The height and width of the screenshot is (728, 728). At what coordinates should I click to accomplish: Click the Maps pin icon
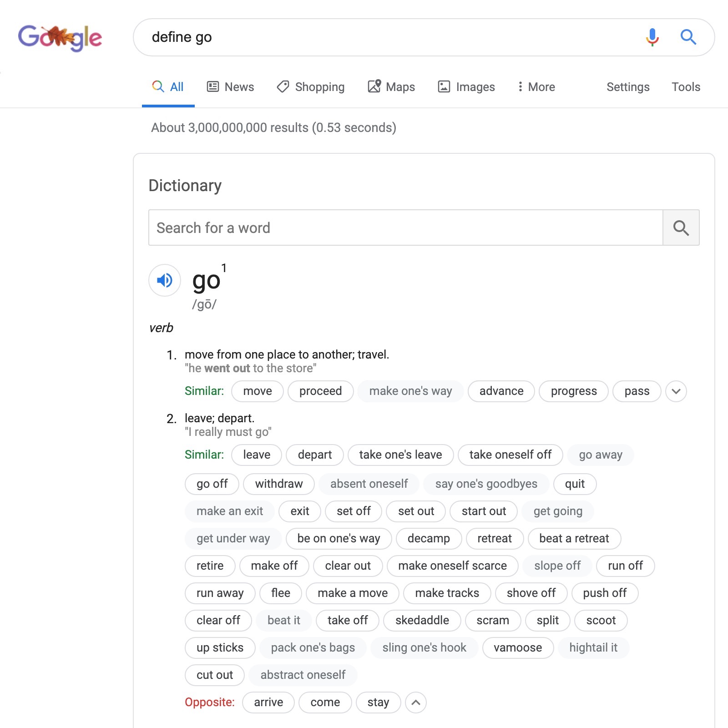click(x=374, y=86)
